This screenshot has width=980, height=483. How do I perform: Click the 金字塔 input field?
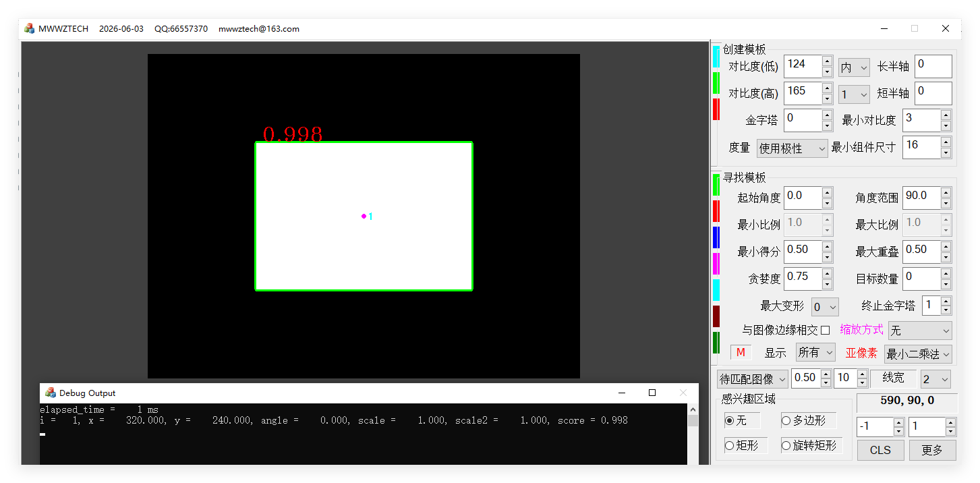click(x=803, y=120)
